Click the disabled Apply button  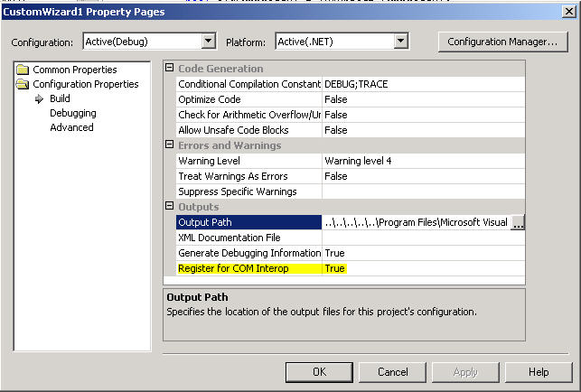click(x=465, y=372)
